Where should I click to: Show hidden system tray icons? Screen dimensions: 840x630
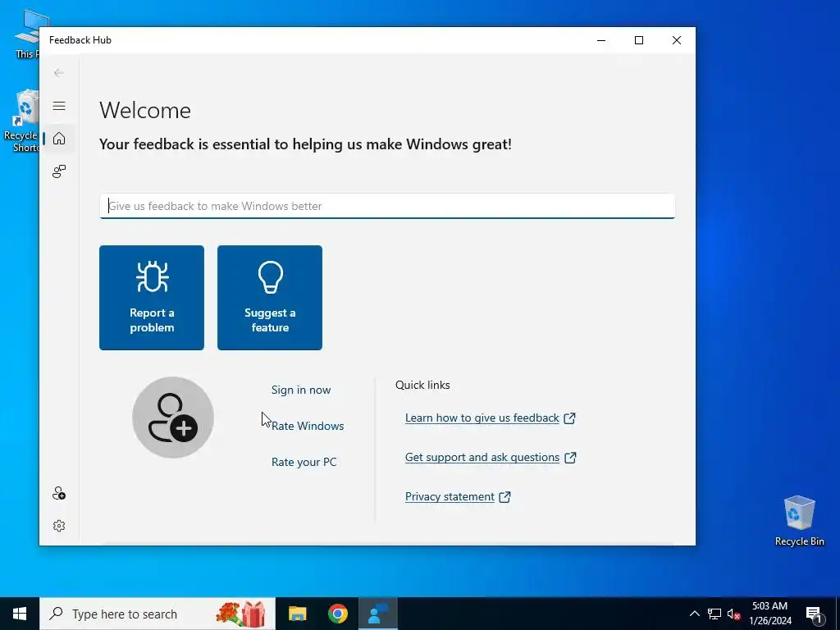(694, 614)
